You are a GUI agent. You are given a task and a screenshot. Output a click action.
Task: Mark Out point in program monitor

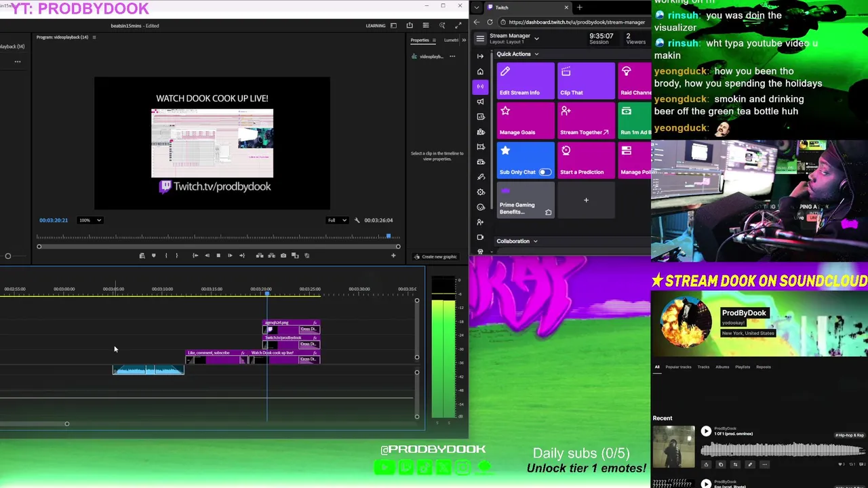pos(177,256)
